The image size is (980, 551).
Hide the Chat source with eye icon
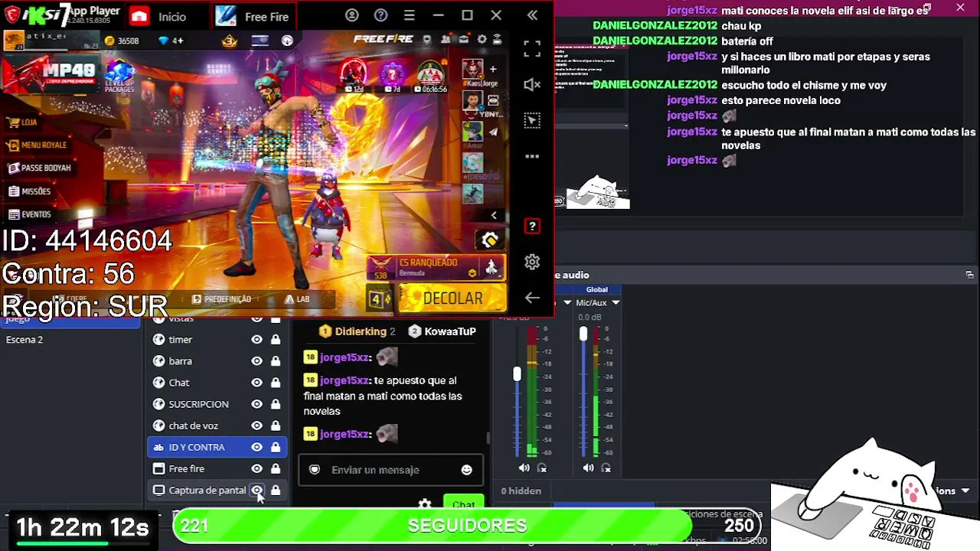pyautogui.click(x=256, y=383)
